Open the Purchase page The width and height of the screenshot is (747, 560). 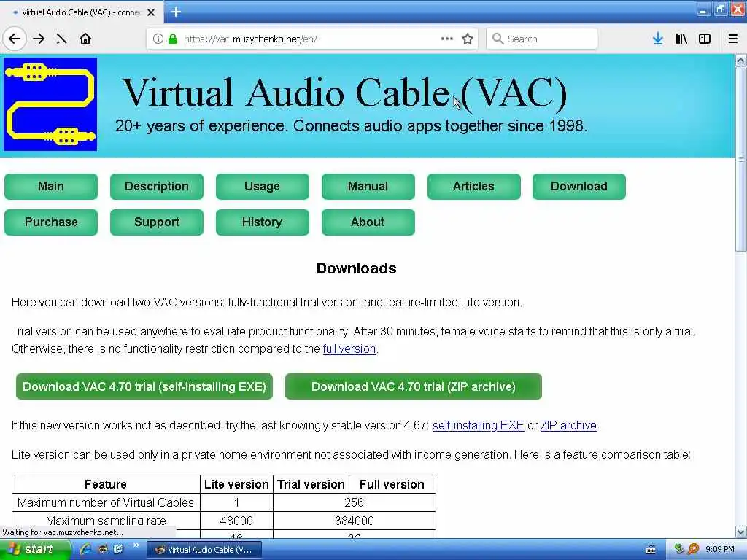coord(51,222)
